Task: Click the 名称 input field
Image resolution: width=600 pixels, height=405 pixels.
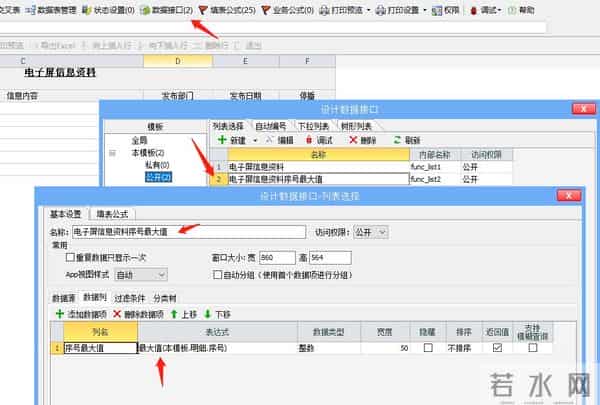Action: 189,232
